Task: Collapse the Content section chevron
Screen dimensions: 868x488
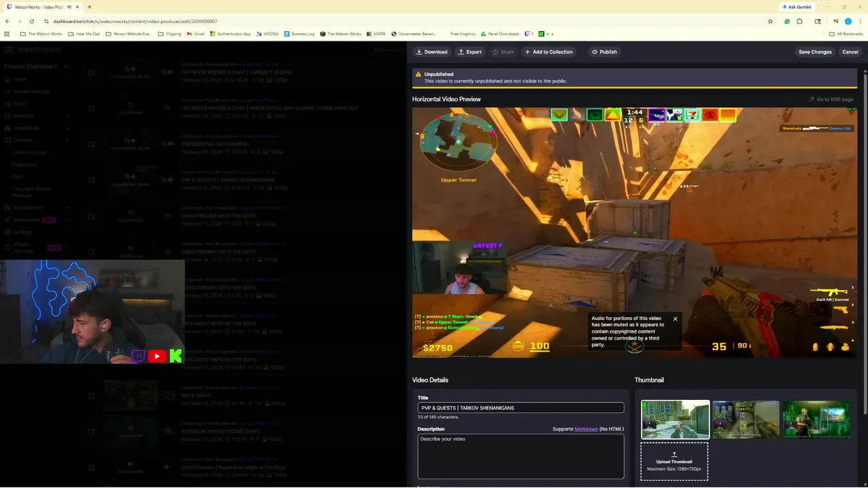Action: point(66,140)
